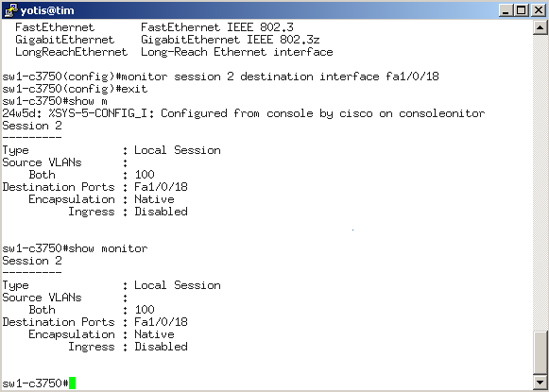Screen dimensions: 549x392
Task: Click the green cursor at the prompt
Action: tap(72, 383)
